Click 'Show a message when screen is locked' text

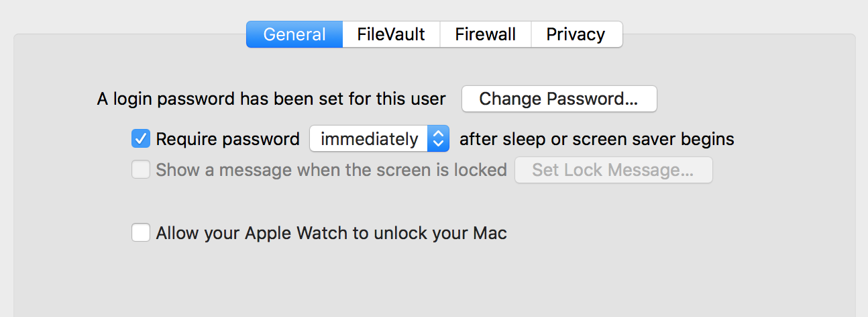tap(331, 170)
